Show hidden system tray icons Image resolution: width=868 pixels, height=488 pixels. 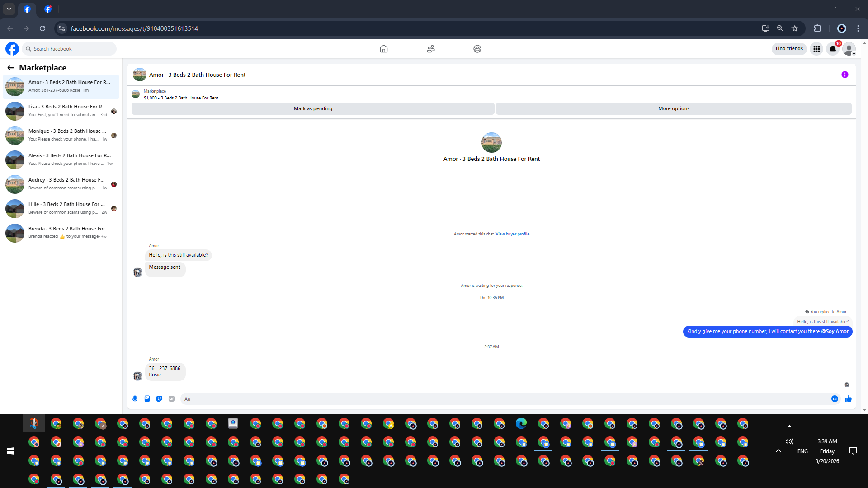click(778, 451)
